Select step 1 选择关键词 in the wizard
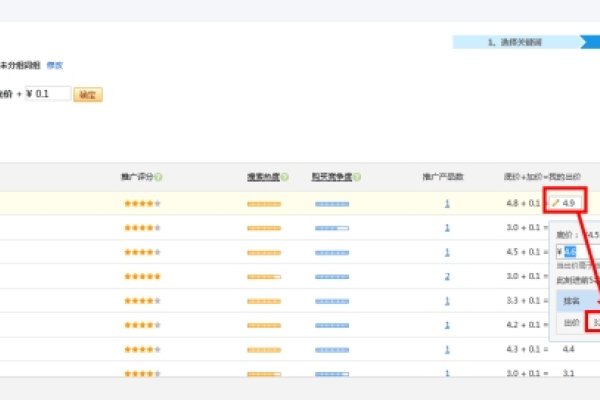The width and height of the screenshot is (600, 400). point(515,42)
